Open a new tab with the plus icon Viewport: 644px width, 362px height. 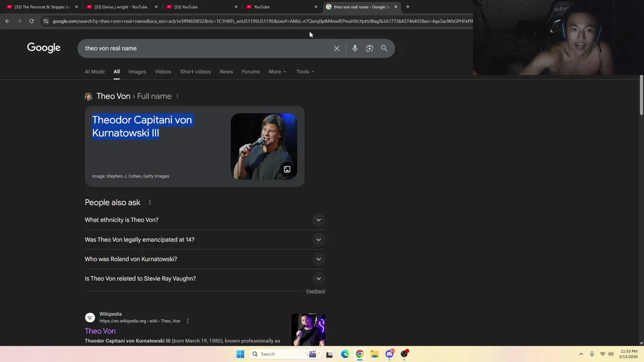408,7
